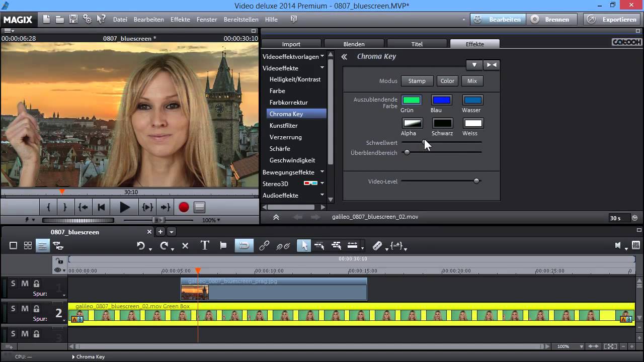Set range end marker bracket
Viewport: 644px width, 362px height.
(65, 207)
